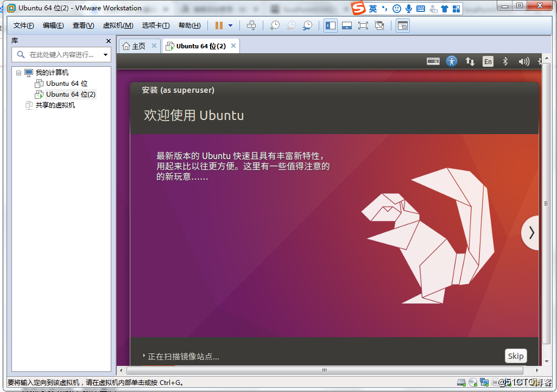Open the power options dropdown arrow beside pause
Image resolution: width=557 pixels, height=392 pixels.
[231, 26]
